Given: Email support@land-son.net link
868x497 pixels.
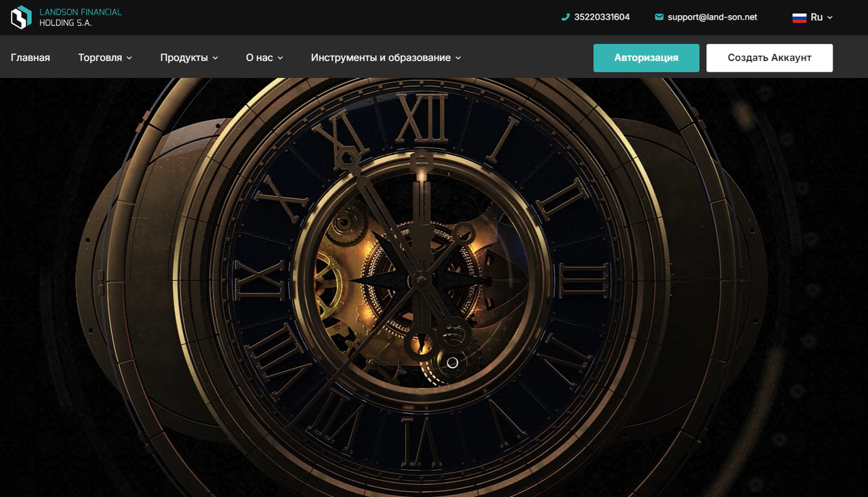Looking at the screenshot, I should click(x=712, y=17).
